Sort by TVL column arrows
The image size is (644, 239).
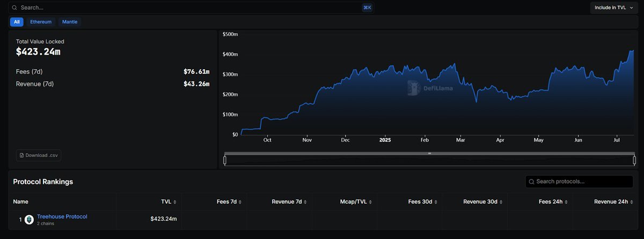(x=175, y=202)
